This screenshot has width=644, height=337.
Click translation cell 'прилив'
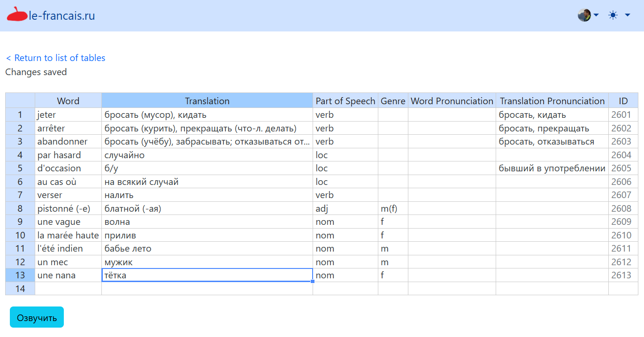[207, 236]
